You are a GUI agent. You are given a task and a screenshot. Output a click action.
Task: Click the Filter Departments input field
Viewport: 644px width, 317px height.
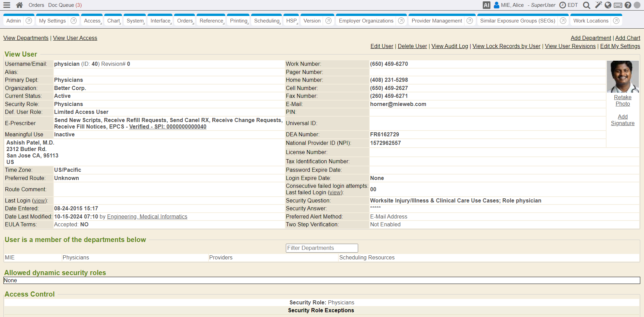pyautogui.click(x=322, y=248)
